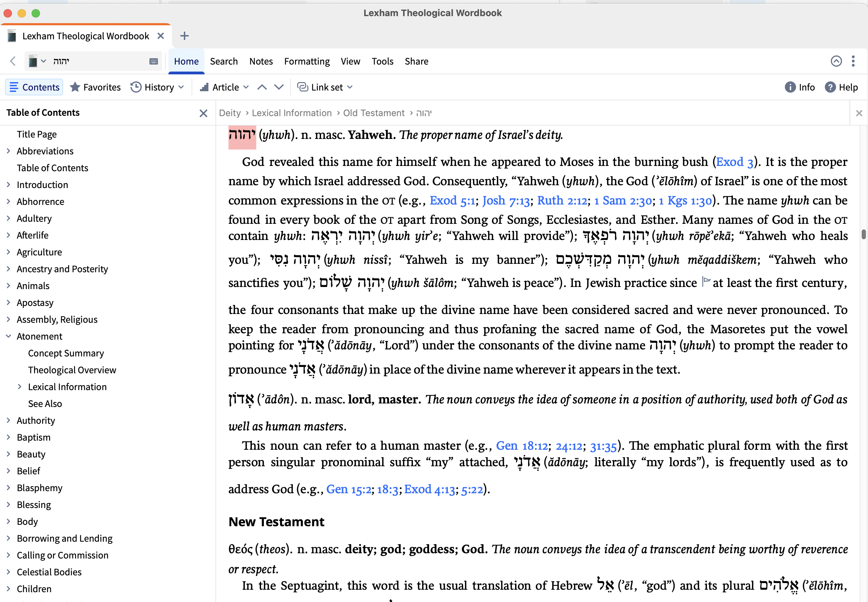
Task: Click the vertical scrollbar thumb
Action: (863, 234)
